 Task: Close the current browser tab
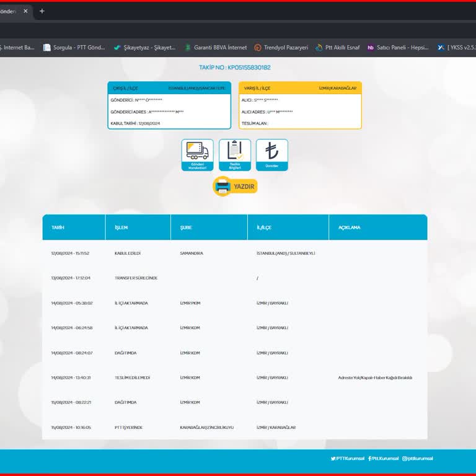[25, 11]
